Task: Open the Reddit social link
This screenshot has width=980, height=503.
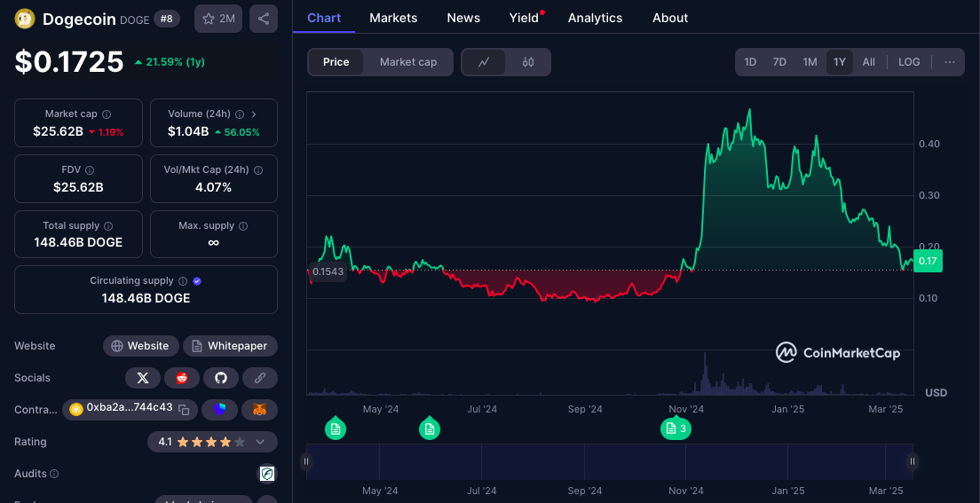Action: pos(182,378)
